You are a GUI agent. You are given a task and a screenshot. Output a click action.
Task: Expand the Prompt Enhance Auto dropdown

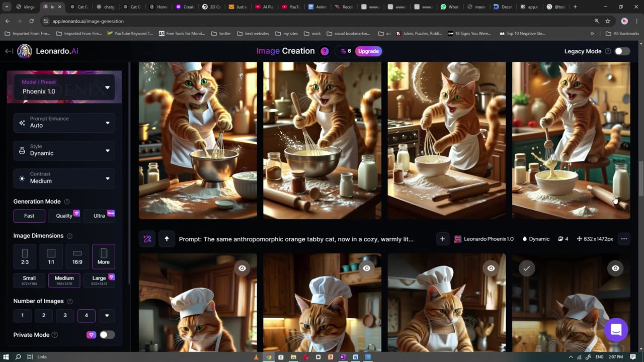coord(64,122)
